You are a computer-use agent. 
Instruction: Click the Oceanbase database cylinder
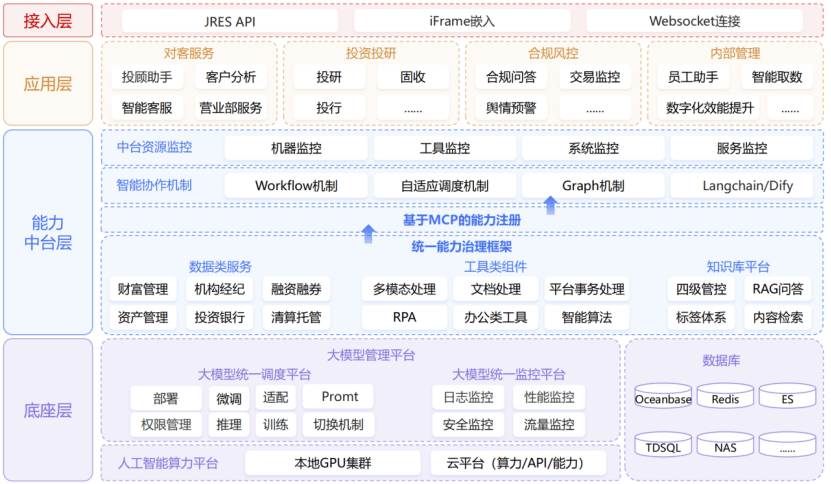coord(663,399)
